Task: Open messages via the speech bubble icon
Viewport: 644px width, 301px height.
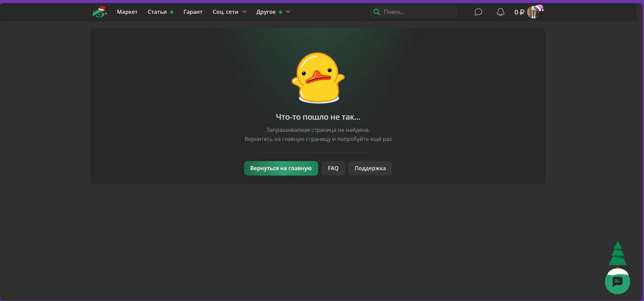Action: click(478, 12)
